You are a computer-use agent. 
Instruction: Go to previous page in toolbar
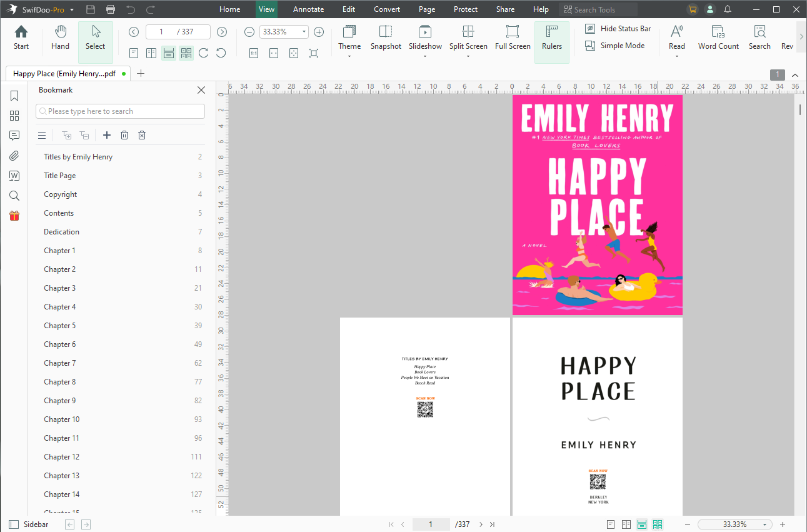pyautogui.click(x=134, y=32)
